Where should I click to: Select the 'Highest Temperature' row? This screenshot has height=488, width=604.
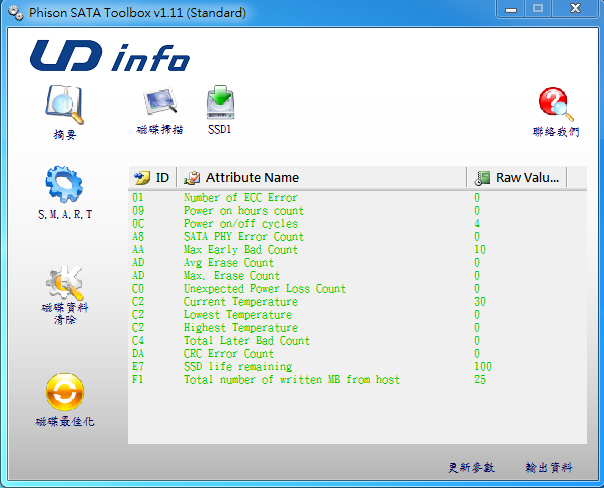[357, 328]
